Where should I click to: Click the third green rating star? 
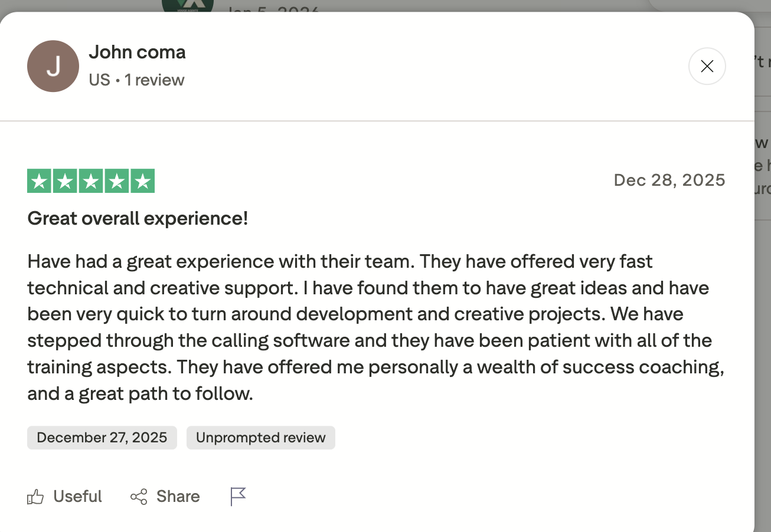point(91,181)
